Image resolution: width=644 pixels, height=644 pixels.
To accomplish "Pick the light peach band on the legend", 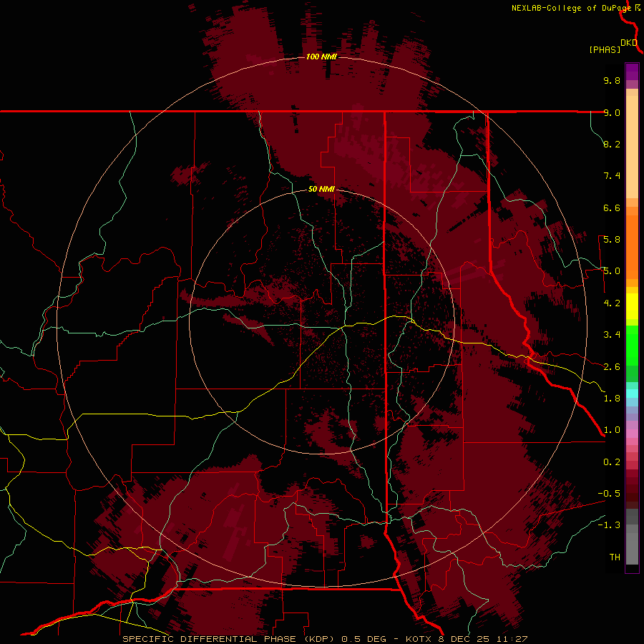I will (x=632, y=147).
